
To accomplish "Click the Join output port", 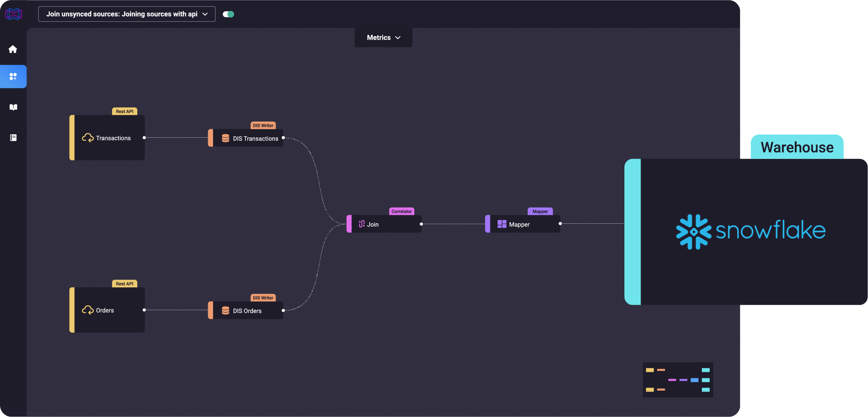I will tap(421, 224).
